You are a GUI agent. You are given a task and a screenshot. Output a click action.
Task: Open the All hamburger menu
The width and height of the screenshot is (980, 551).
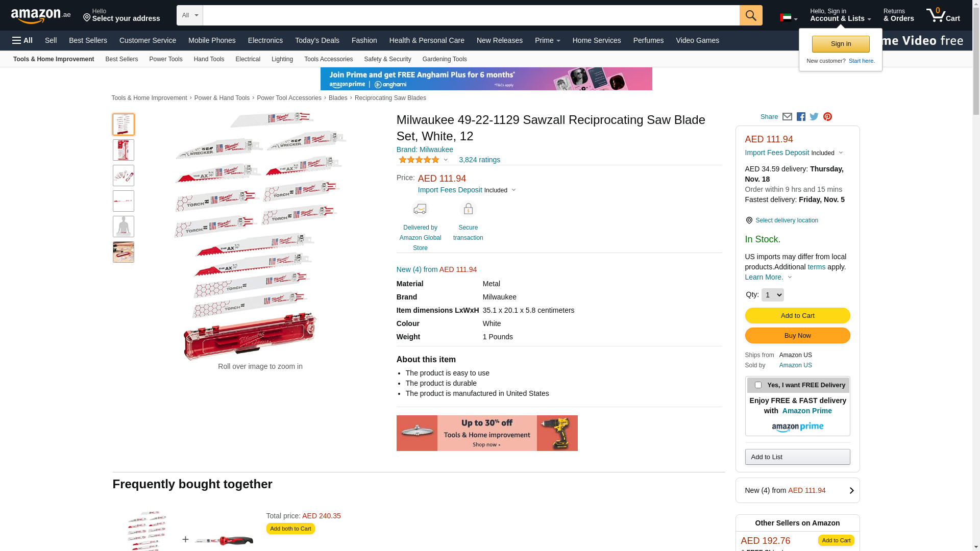click(22, 40)
